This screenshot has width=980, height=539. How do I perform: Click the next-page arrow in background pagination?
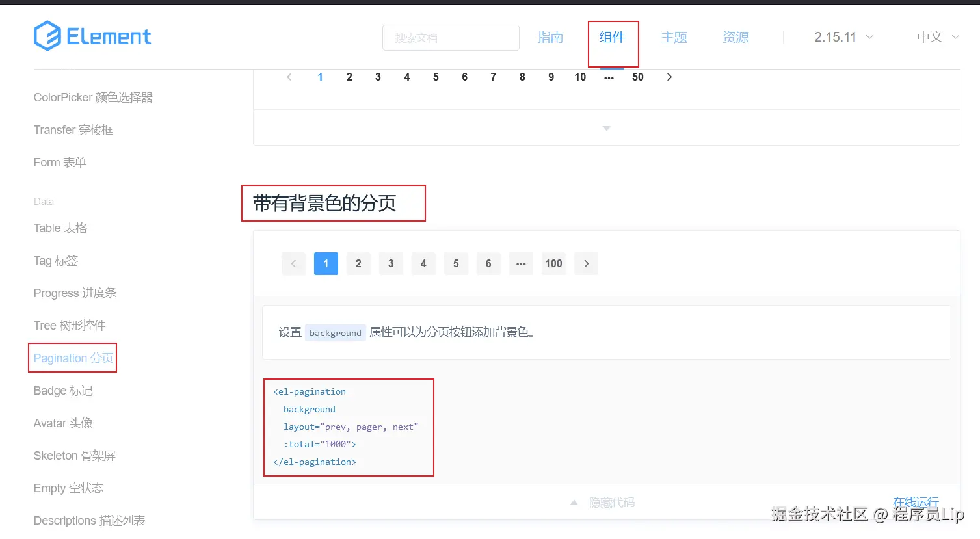point(586,263)
